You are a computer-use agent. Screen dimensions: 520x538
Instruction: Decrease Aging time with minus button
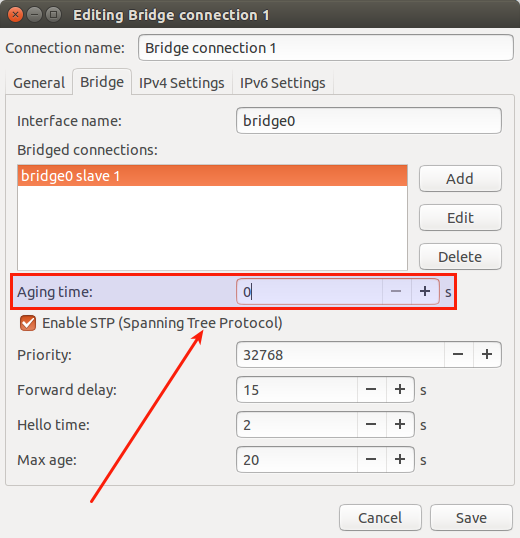tap(396, 292)
